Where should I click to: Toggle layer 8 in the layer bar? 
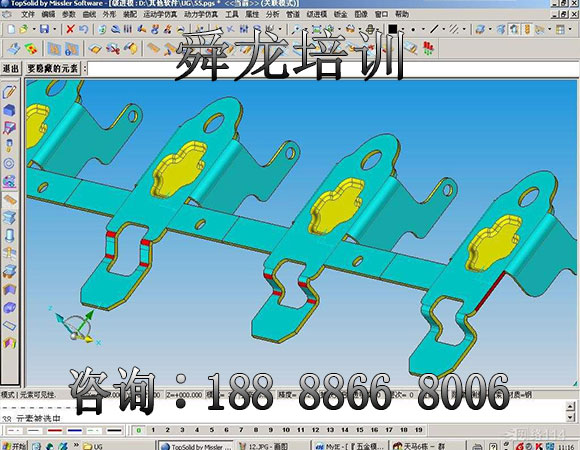pyautogui.click(x=256, y=430)
